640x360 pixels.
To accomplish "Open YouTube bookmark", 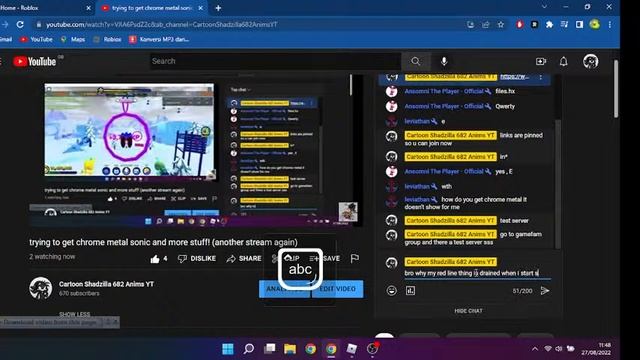I will tap(36, 40).
